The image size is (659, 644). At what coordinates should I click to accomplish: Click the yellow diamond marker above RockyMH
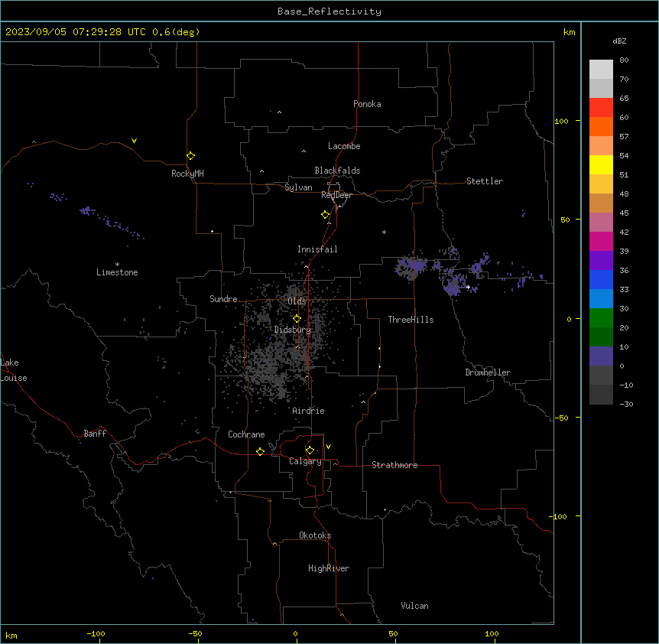point(190,155)
